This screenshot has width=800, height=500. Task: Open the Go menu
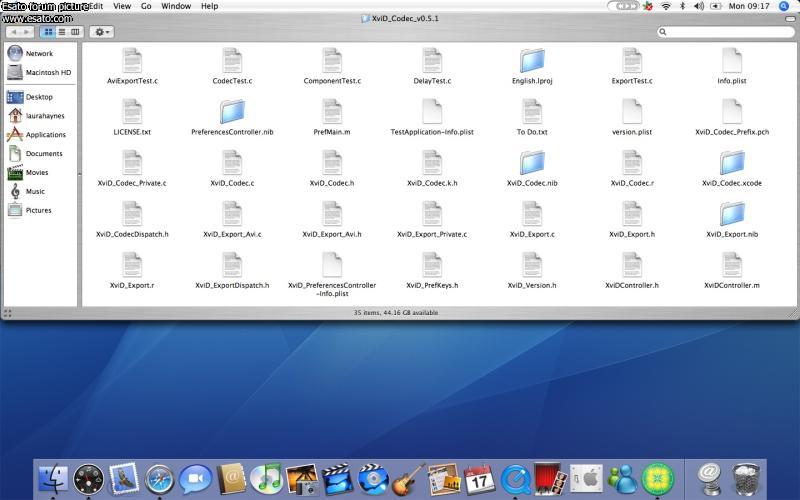pyautogui.click(x=146, y=6)
